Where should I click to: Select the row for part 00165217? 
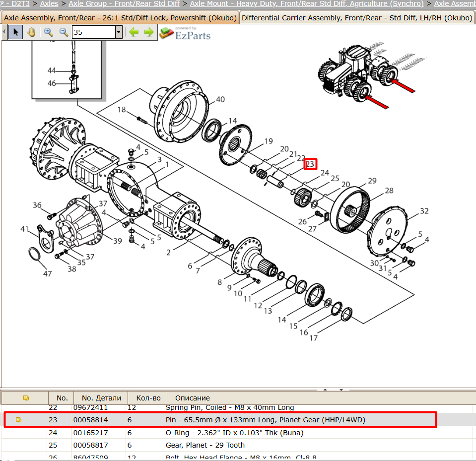pos(238,433)
